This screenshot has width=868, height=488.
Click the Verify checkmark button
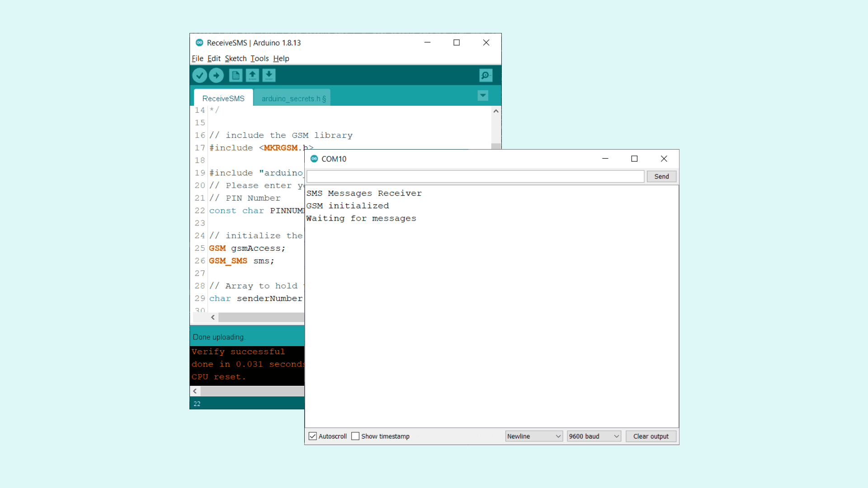click(x=199, y=75)
